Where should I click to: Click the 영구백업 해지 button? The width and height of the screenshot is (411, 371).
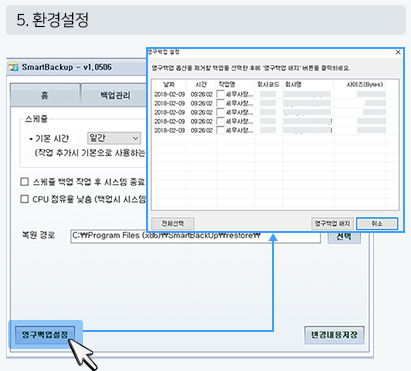point(332,223)
